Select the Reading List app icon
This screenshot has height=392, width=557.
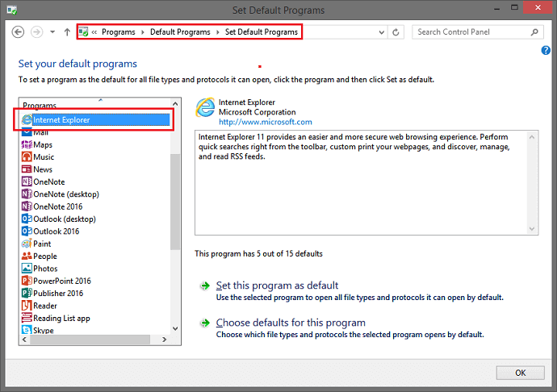pyautogui.click(x=27, y=318)
